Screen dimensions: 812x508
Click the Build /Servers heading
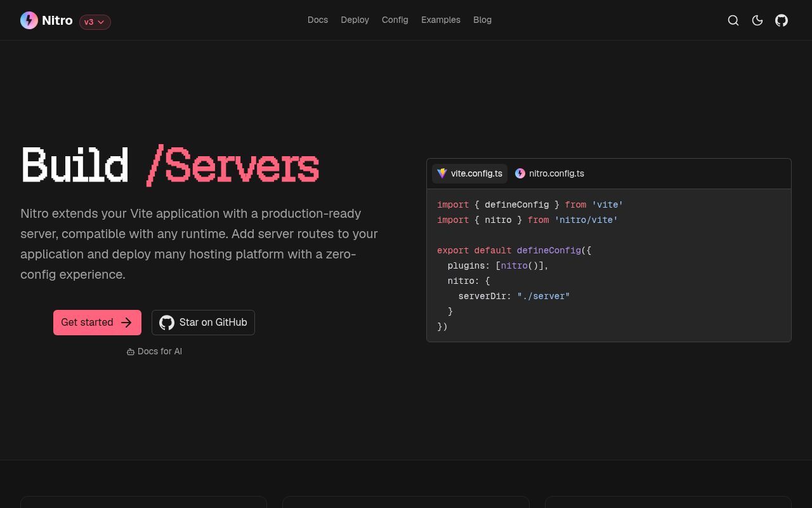click(170, 166)
